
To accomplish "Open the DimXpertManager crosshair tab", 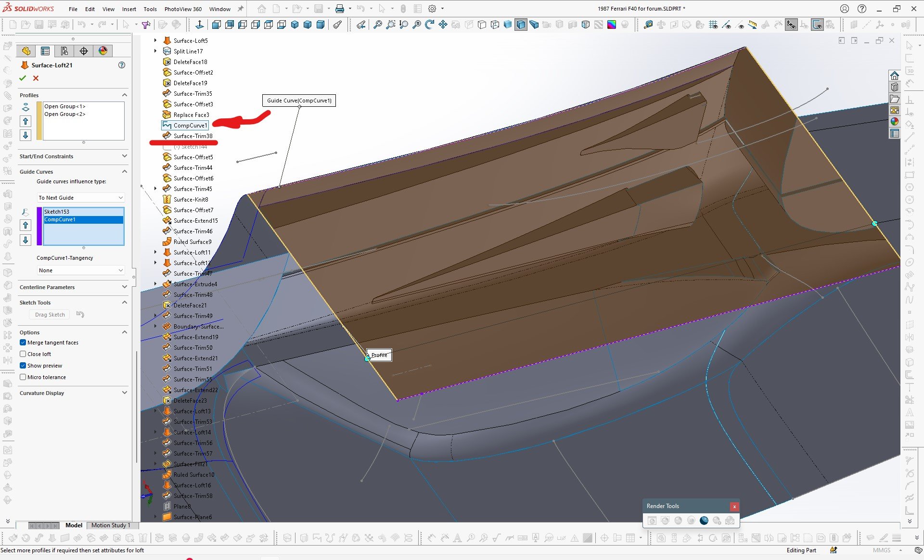I will pyautogui.click(x=84, y=51).
